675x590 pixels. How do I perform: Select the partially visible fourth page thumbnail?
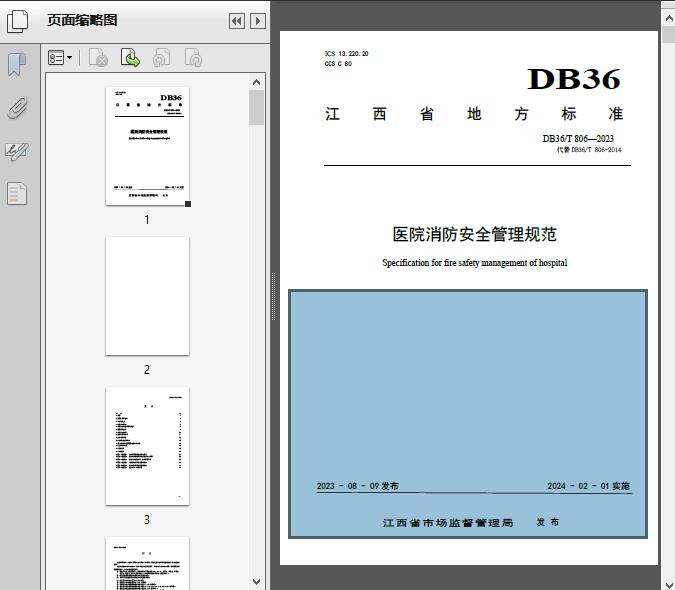147,563
